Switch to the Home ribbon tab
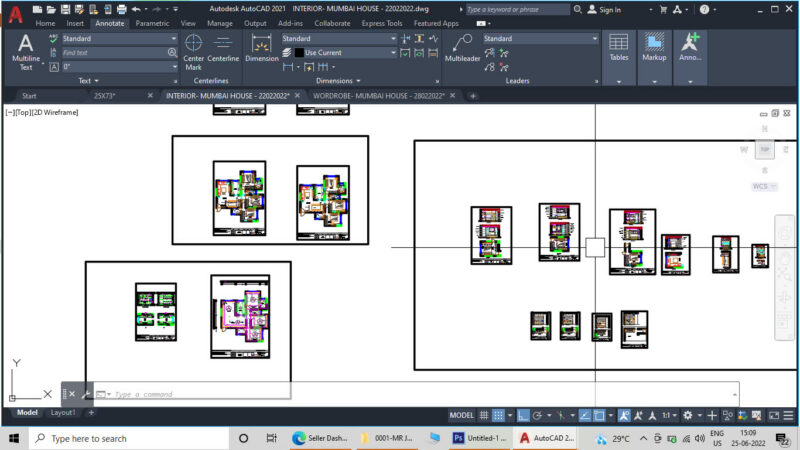The image size is (800, 450). click(45, 23)
